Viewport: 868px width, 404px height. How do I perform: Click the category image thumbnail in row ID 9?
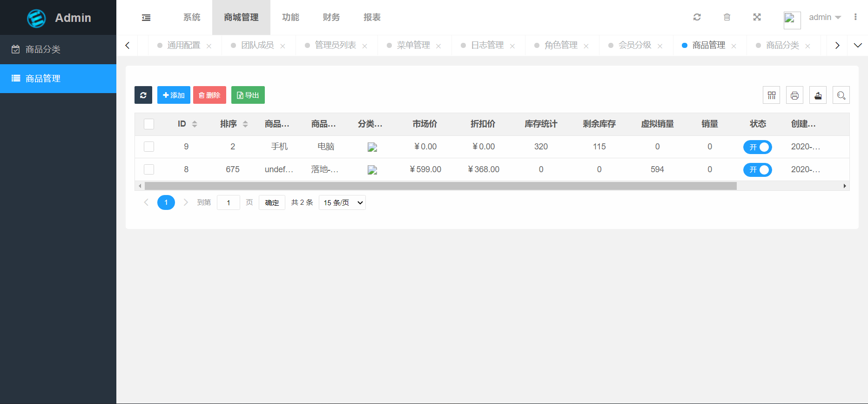pyautogui.click(x=372, y=147)
